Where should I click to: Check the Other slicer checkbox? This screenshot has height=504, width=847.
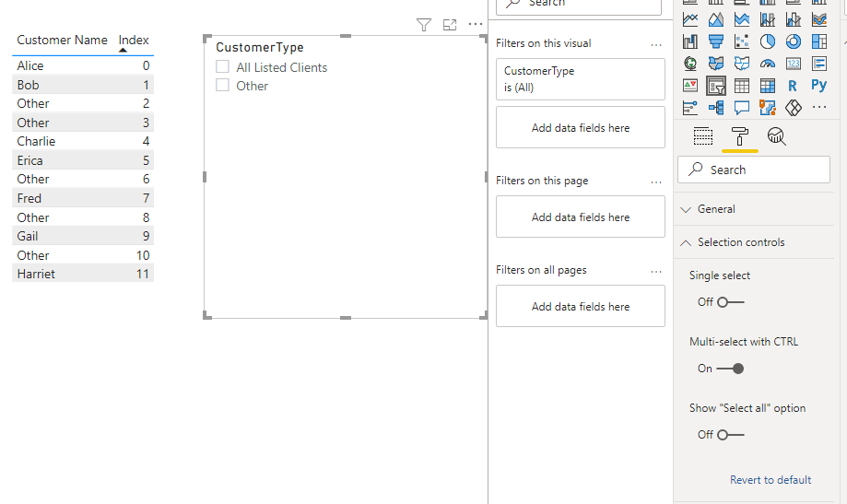tap(222, 85)
